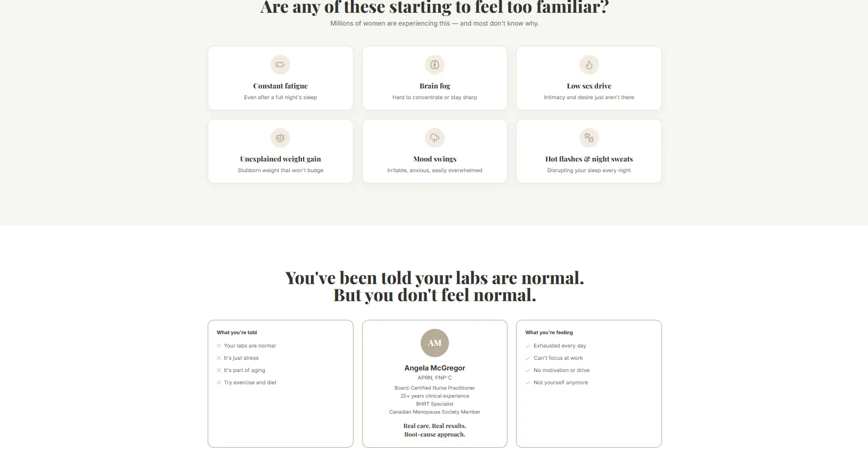Click the battery icon above Constant fatigue
Image resolution: width=868 pixels, height=460 pixels.
pos(280,65)
